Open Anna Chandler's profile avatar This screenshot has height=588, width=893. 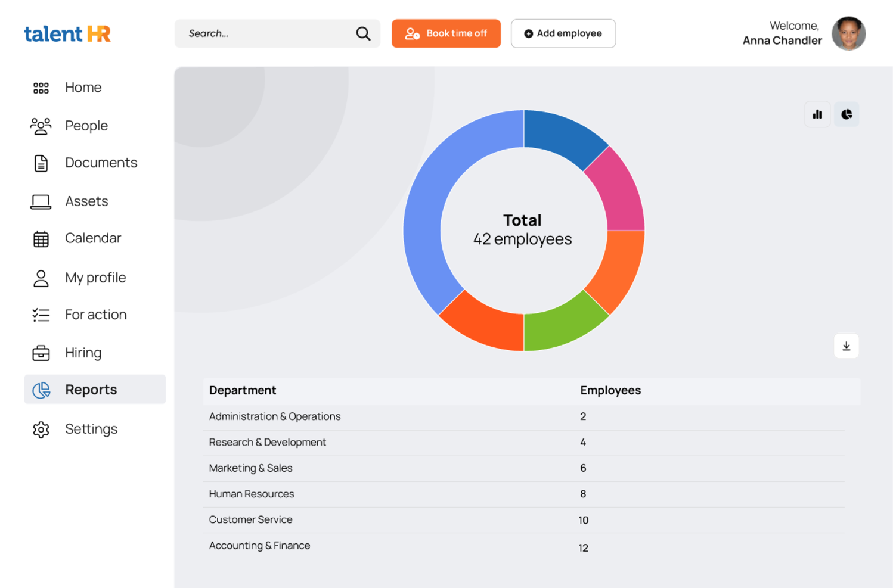point(848,34)
